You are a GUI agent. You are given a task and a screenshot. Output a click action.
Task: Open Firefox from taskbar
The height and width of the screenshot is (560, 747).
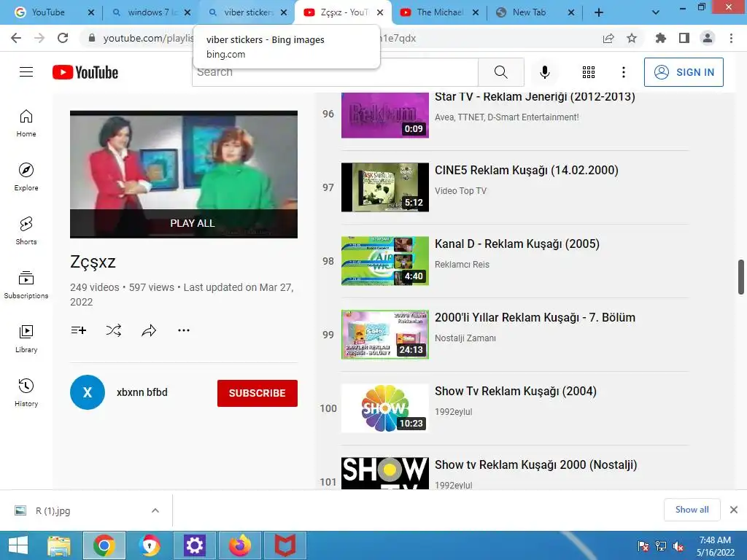tap(240, 545)
